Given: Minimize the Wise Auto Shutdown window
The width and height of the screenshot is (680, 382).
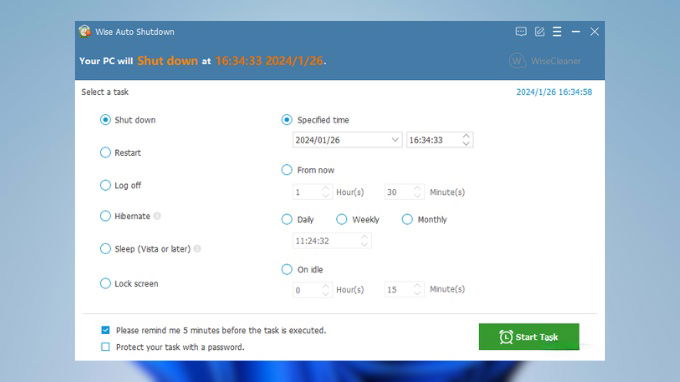Looking at the screenshot, I should [x=576, y=32].
